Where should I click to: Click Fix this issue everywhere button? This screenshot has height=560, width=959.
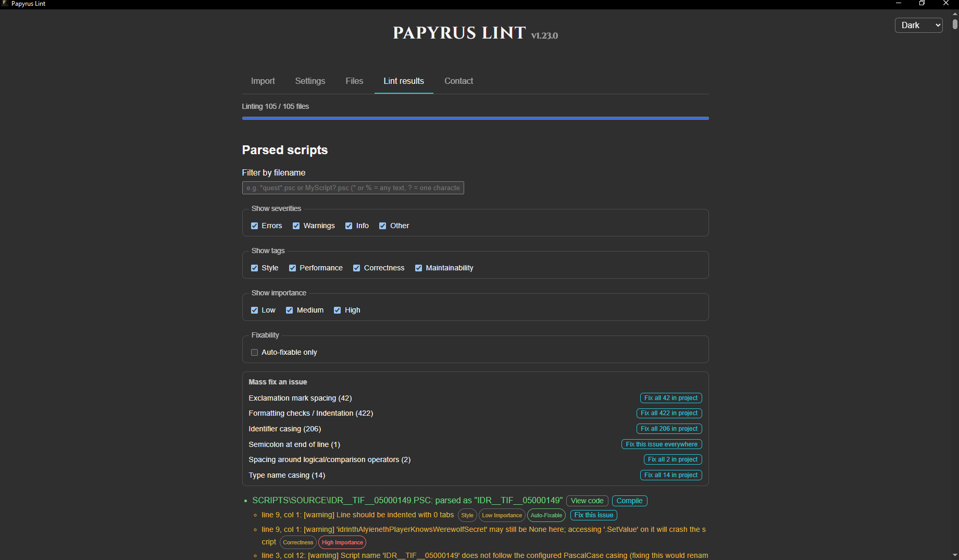[662, 444]
